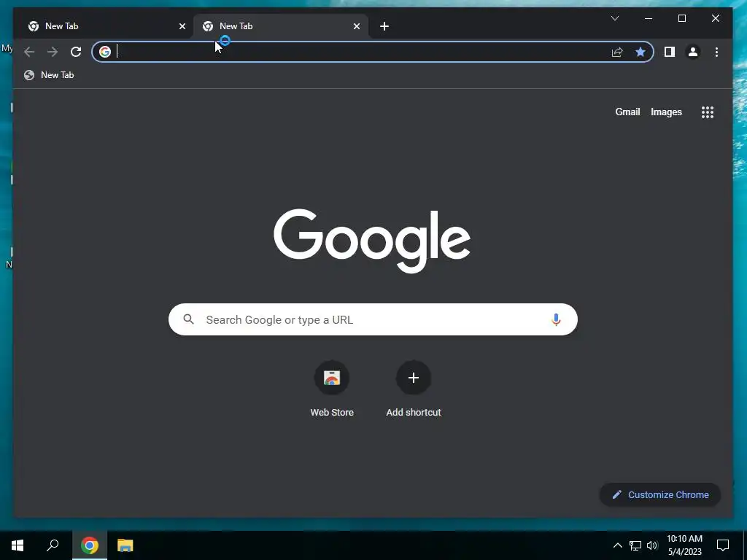Screen dimensions: 747x560
Task: Reload the current page
Action: 76,52
